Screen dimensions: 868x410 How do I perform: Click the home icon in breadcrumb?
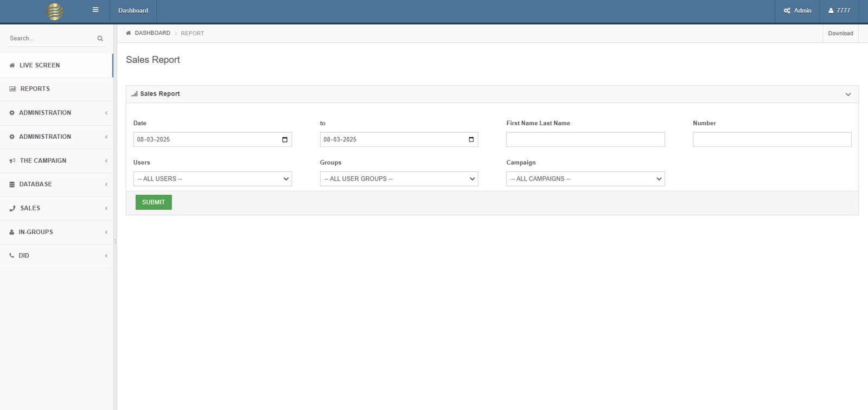pos(129,33)
